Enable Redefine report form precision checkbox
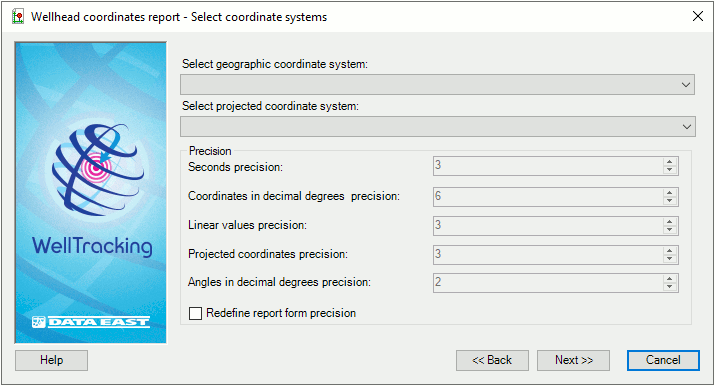Viewport: 715px width, 386px height. 195,314
